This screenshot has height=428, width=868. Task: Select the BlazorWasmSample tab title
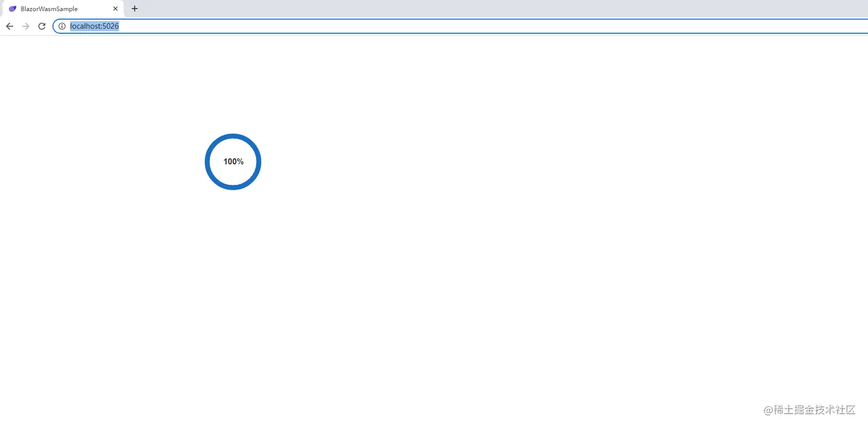point(49,9)
